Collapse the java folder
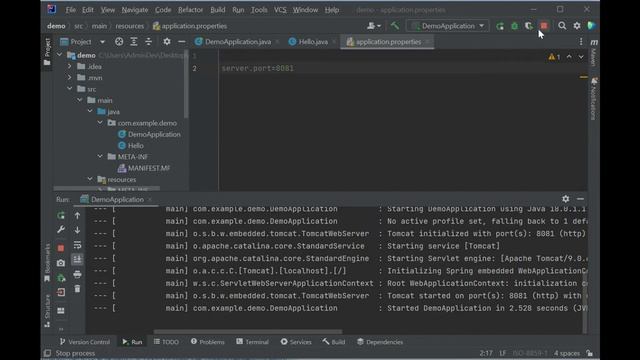Screen dimensions: 640x360 [x=90, y=111]
